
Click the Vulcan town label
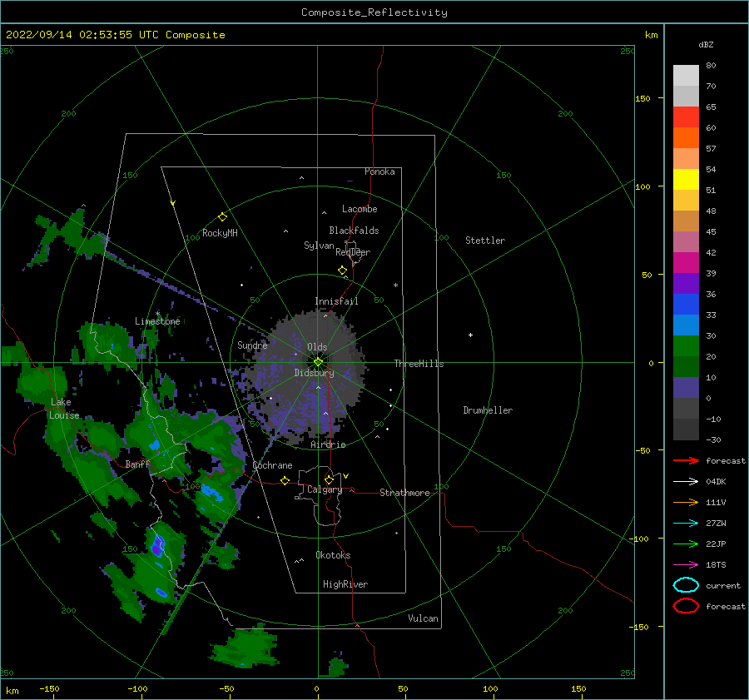point(424,618)
